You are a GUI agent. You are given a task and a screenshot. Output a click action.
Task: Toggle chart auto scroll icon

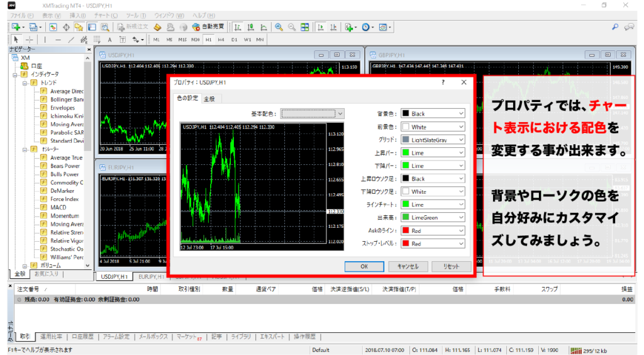pos(321,27)
